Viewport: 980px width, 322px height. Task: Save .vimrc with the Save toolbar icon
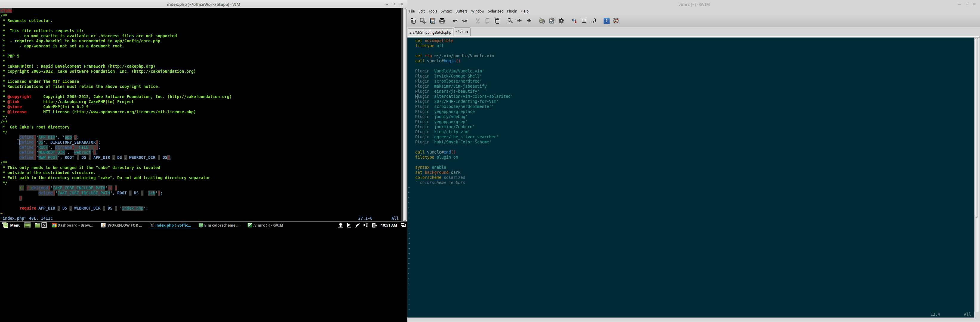(432, 21)
